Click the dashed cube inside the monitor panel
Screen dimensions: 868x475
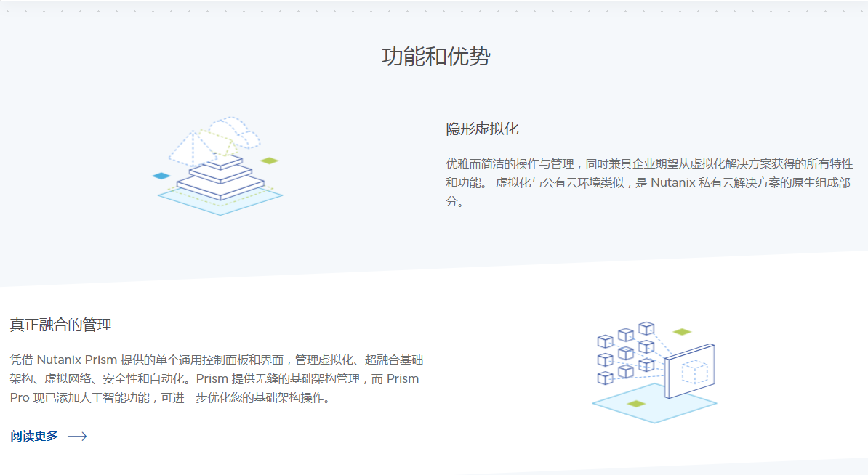click(x=695, y=372)
